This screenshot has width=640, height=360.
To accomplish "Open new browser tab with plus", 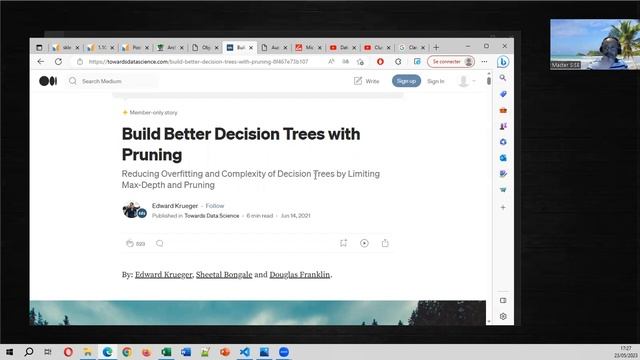I will (x=436, y=47).
